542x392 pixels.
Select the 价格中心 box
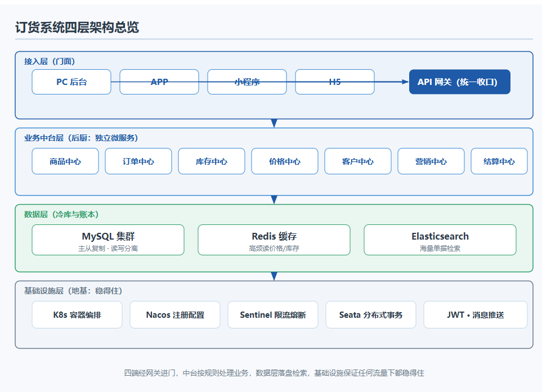[285, 161]
